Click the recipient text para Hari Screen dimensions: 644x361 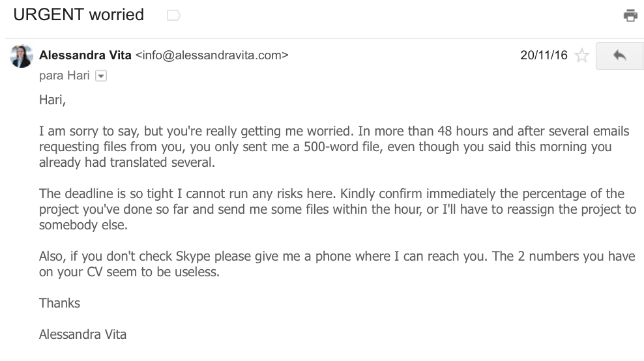point(64,76)
